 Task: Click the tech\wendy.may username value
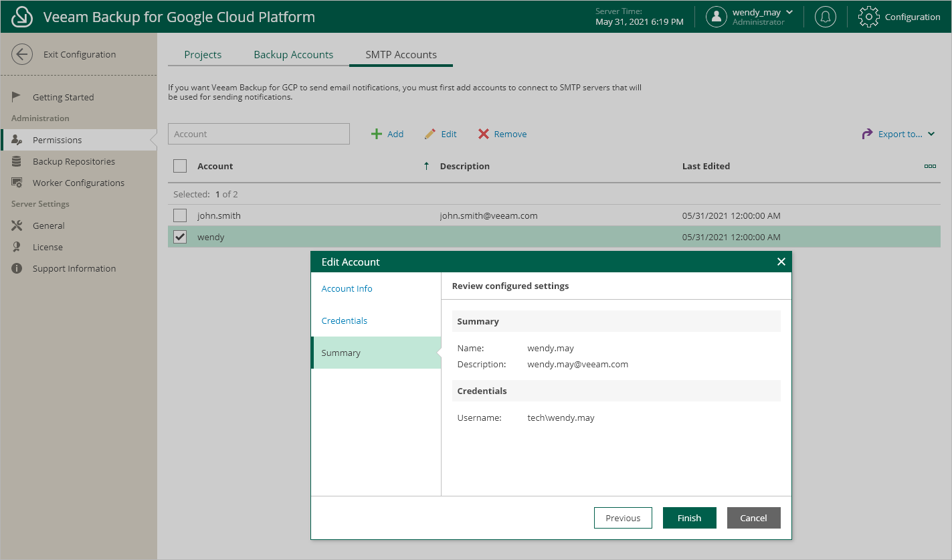point(561,417)
